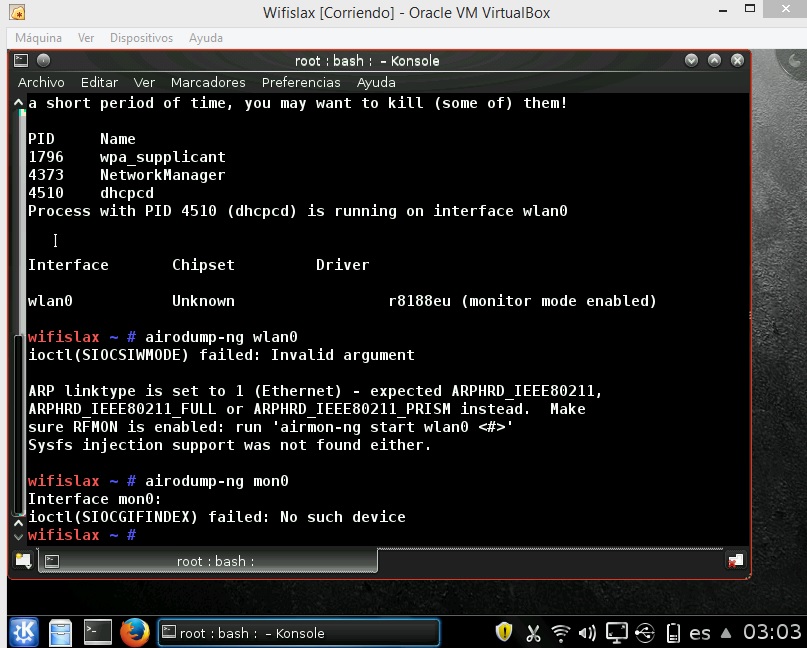Click the Konsole taskbar entry
Image resolution: width=807 pixels, height=648 pixels.
tap(299, 633)
